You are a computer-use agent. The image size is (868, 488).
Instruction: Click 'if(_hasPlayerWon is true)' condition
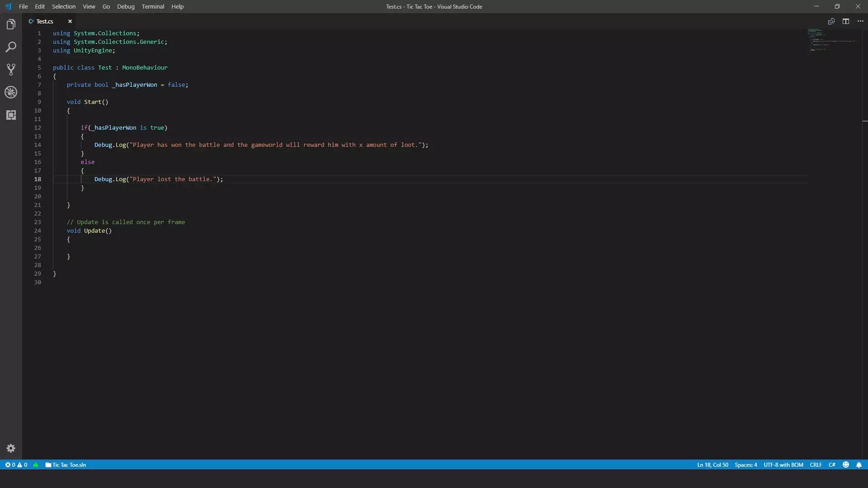[x=124, y=128]
